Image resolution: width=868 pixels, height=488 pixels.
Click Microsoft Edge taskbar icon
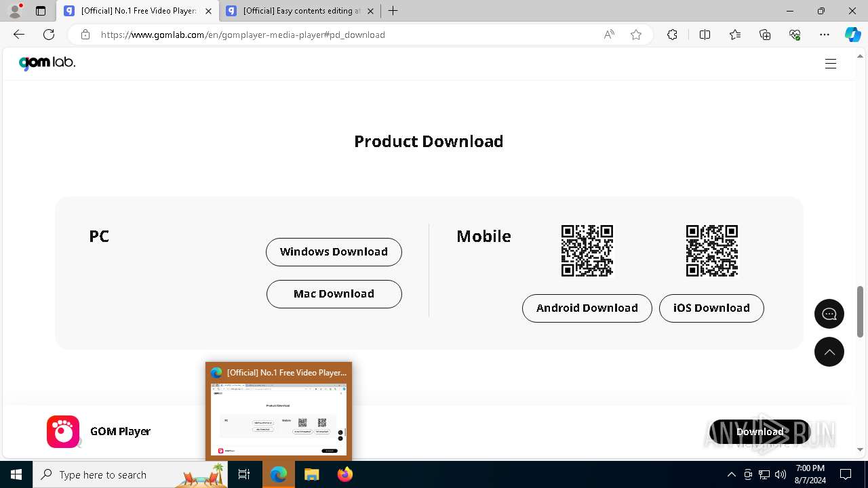click(x=279, y=474)
